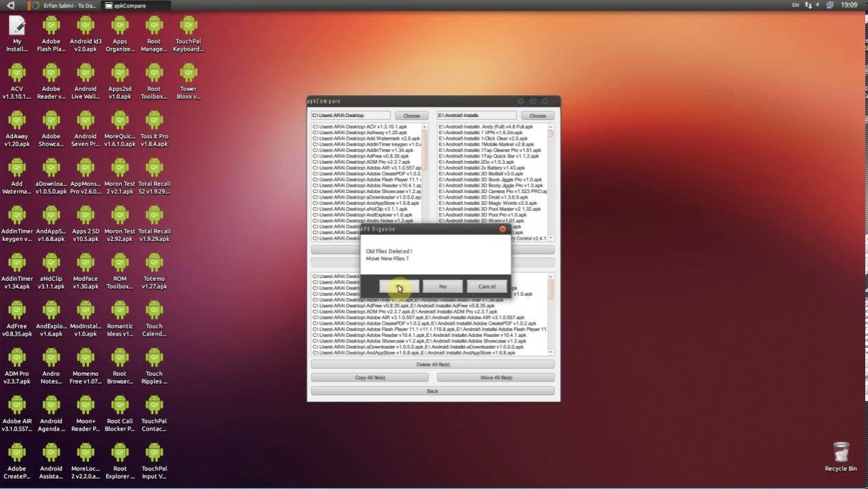Select the Adobe Reader apk icon
The width and height of the screenshot is (868, 489).
pos(51,81)
